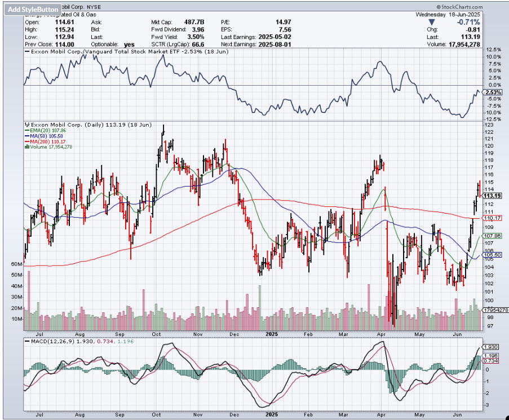Viewport: 509px width, 420px height.
Task: Click the -0.71% change percentage
Action: [468, 22]
